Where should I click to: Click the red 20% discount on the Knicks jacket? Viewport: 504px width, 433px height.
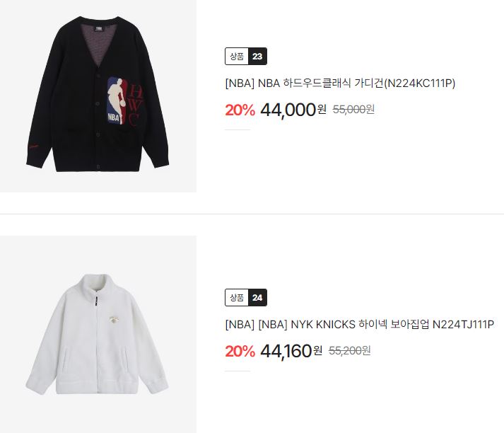point(240,352)
